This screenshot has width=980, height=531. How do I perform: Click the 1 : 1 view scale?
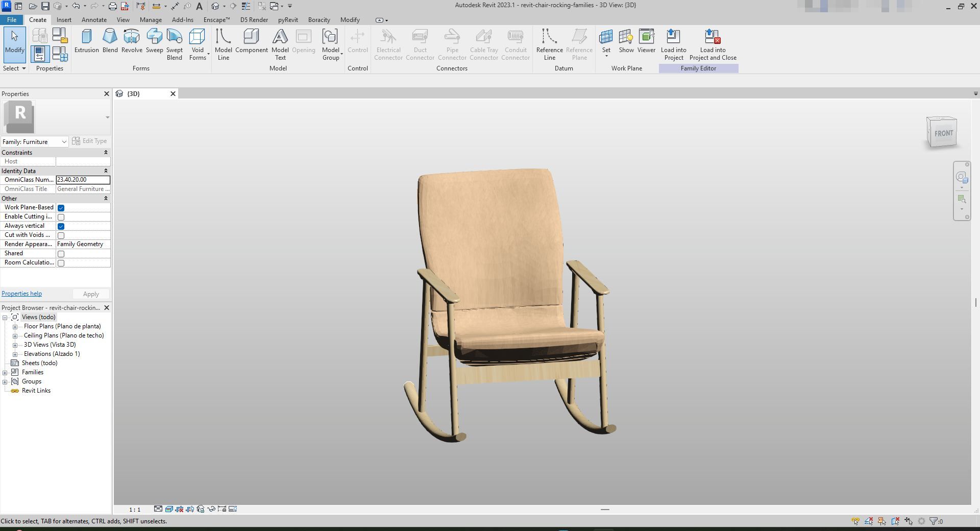[134, 510]
